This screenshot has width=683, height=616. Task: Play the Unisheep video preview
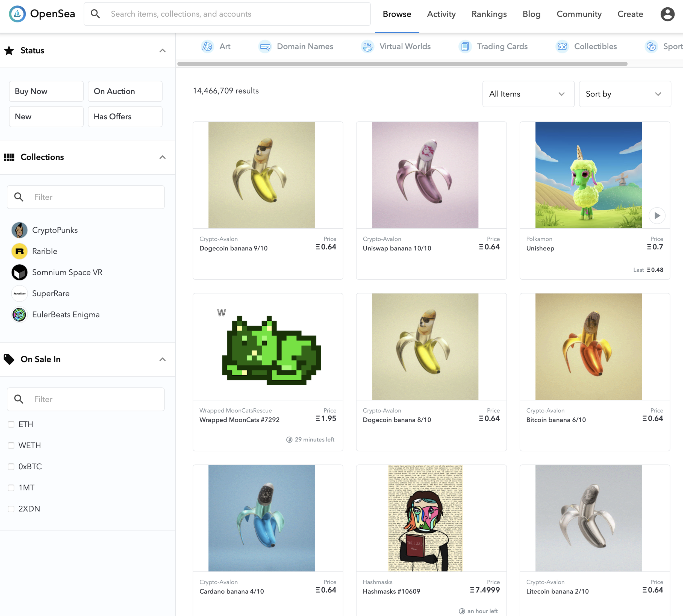657,216
